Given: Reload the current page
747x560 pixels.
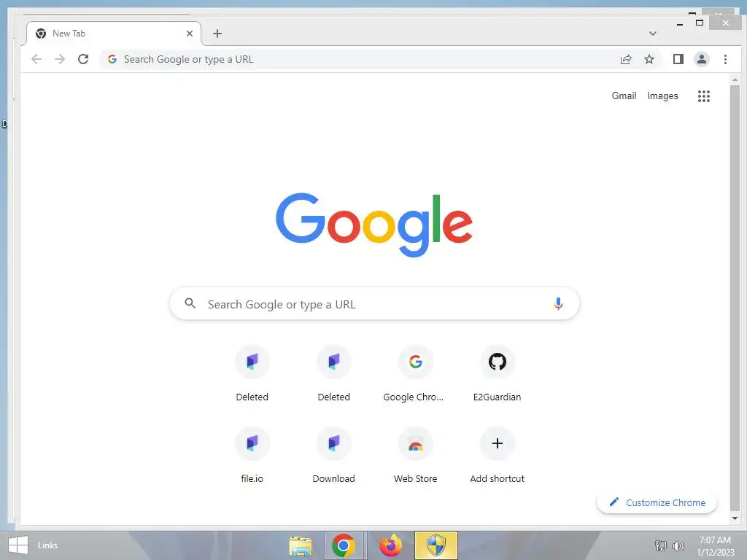Looking at the screenshot, I should coord(83,59).
